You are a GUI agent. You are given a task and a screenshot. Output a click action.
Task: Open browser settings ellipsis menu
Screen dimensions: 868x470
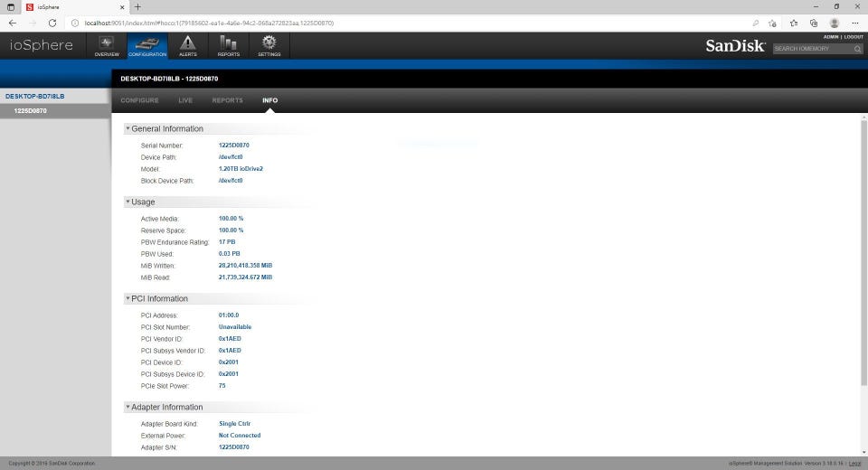[x=855, y=23]
